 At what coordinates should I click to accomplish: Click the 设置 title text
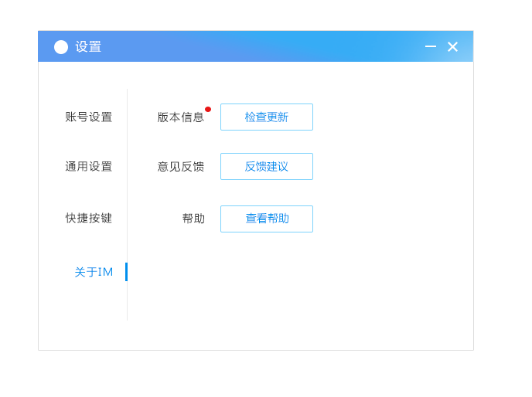(x=88, y=47)
